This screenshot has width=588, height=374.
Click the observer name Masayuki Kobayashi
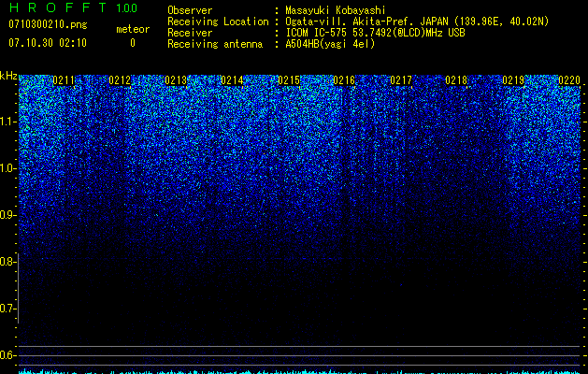coord(336,10)
